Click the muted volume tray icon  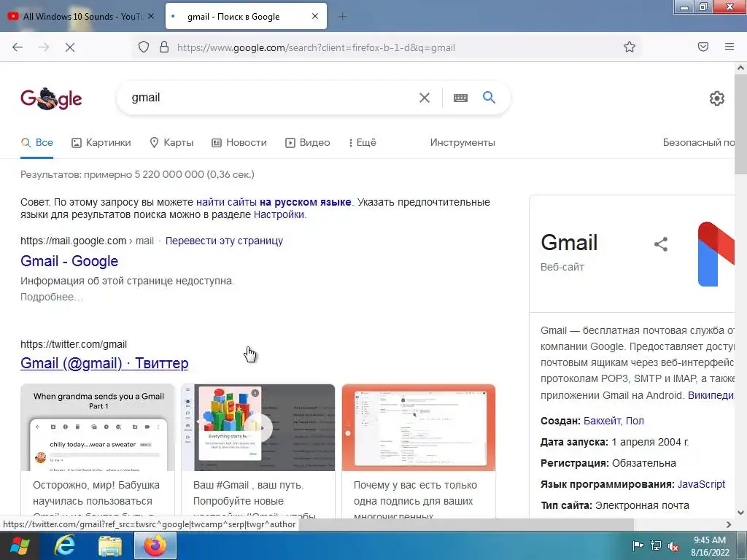point(673,546)
